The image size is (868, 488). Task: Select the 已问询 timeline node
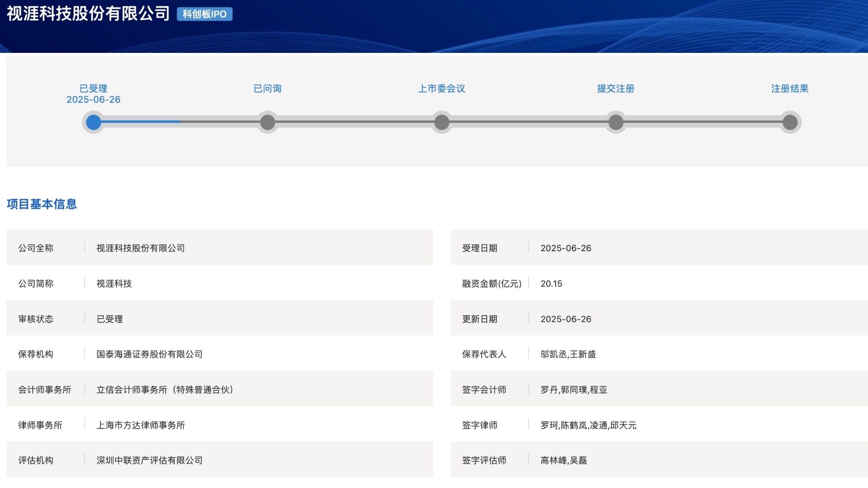268,122
